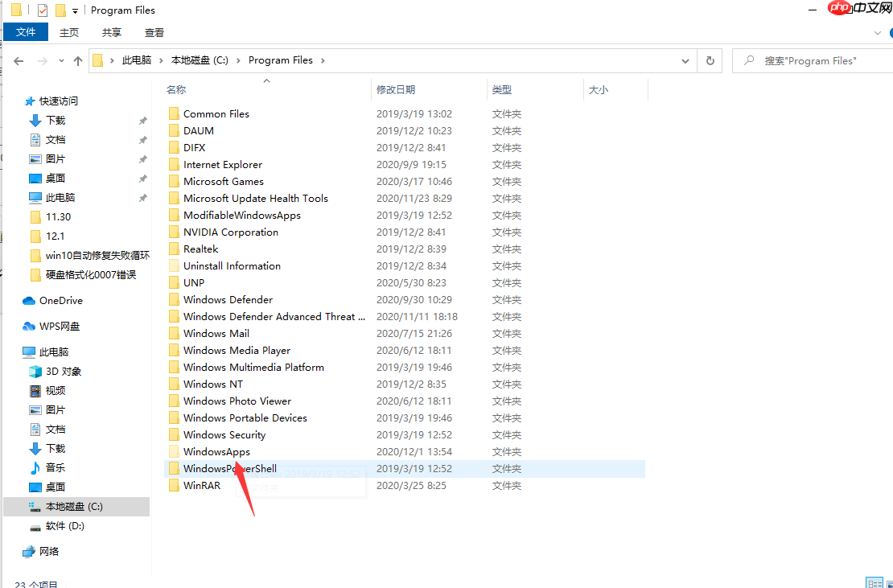Open Customize Quick Access Toolbar dropdown
The height and width of the screenshot is (588, 893).
pyautogui.click(x=75, y=10)
